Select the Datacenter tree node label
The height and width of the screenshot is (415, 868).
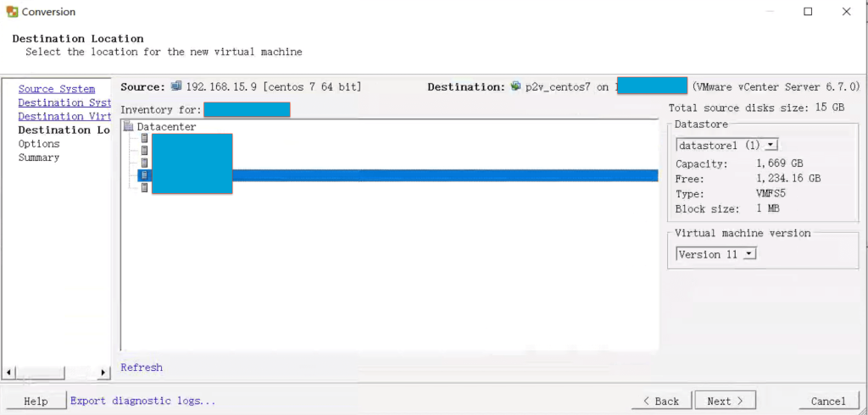(167, 127)
